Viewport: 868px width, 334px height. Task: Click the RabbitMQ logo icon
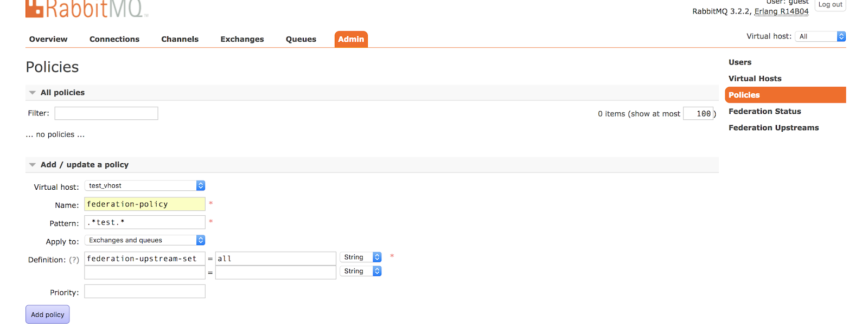coord(34,9)
